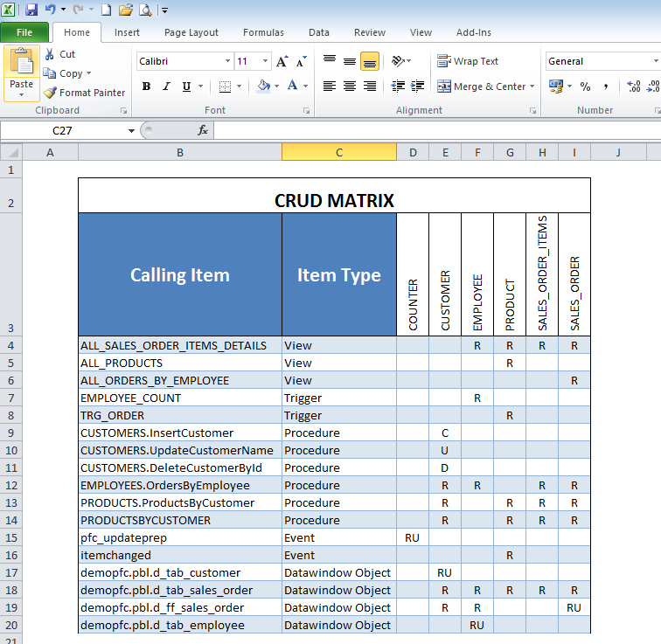Open the Merge & Center dropdown arrow
This screenshot has width=661, height=644.
coord(533,87)
